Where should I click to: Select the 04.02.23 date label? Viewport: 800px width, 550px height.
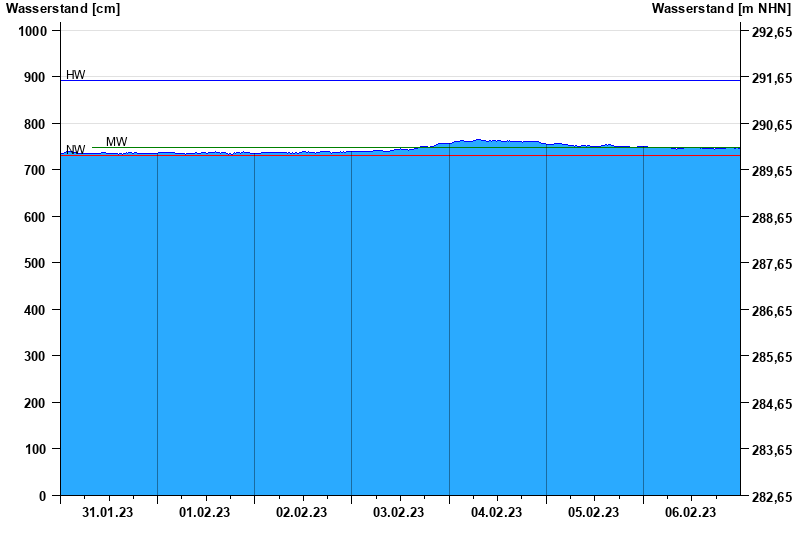tap(496, 513)
